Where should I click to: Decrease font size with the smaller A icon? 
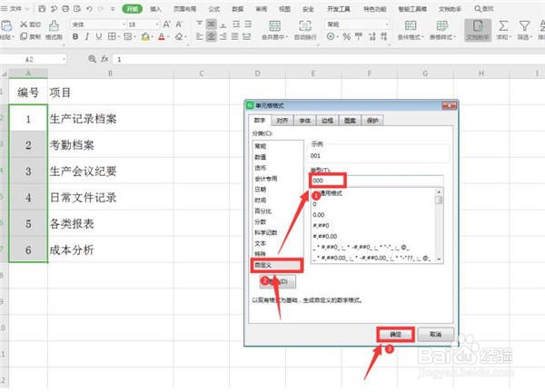tap(179, 24)
